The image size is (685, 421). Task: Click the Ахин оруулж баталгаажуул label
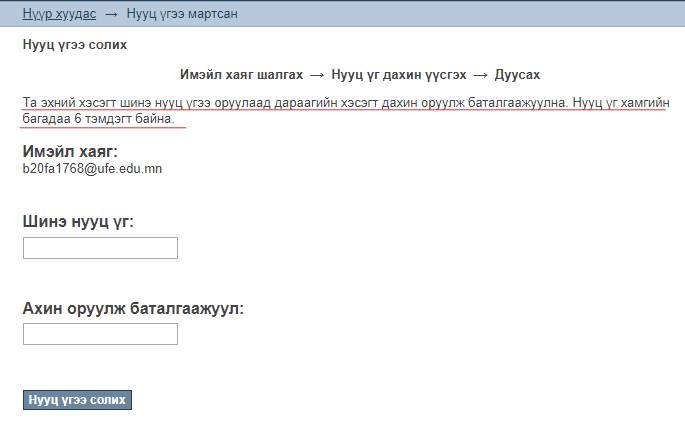pos(133,308)
